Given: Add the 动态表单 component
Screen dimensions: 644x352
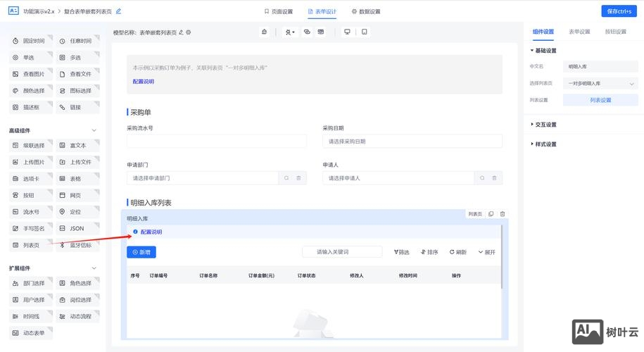Looking at the screenshot, I should point(31,333).
